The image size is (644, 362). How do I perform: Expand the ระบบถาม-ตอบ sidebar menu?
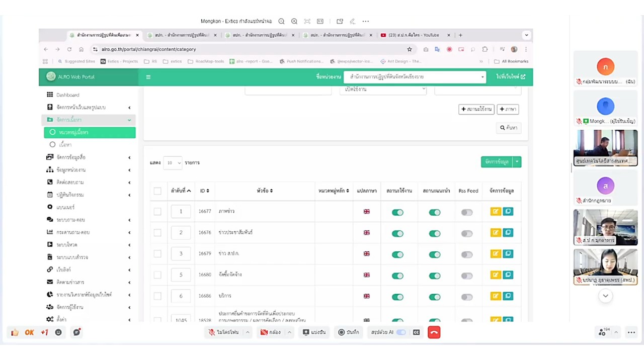[x=70, y=220]
